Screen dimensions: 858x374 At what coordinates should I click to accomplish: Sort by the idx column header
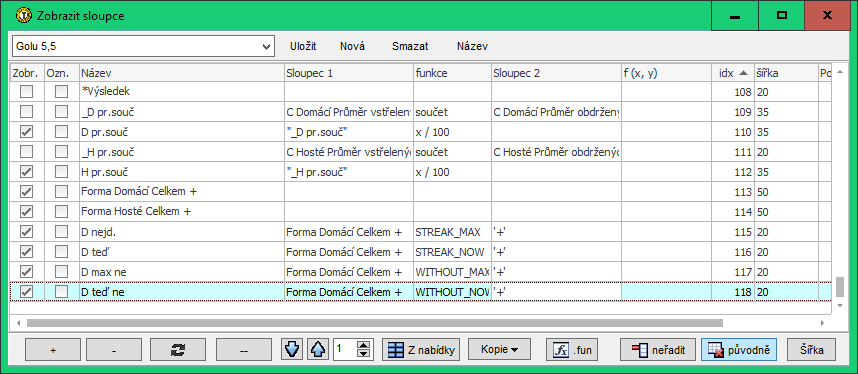pyautogui.click(x=733, y=72)
